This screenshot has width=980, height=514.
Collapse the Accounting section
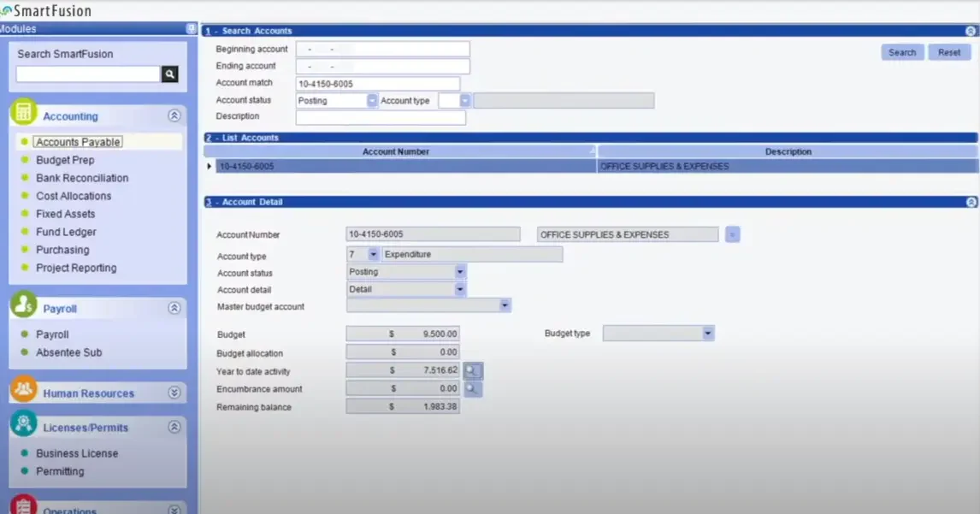pyautogui.click(x=174, y=115)
